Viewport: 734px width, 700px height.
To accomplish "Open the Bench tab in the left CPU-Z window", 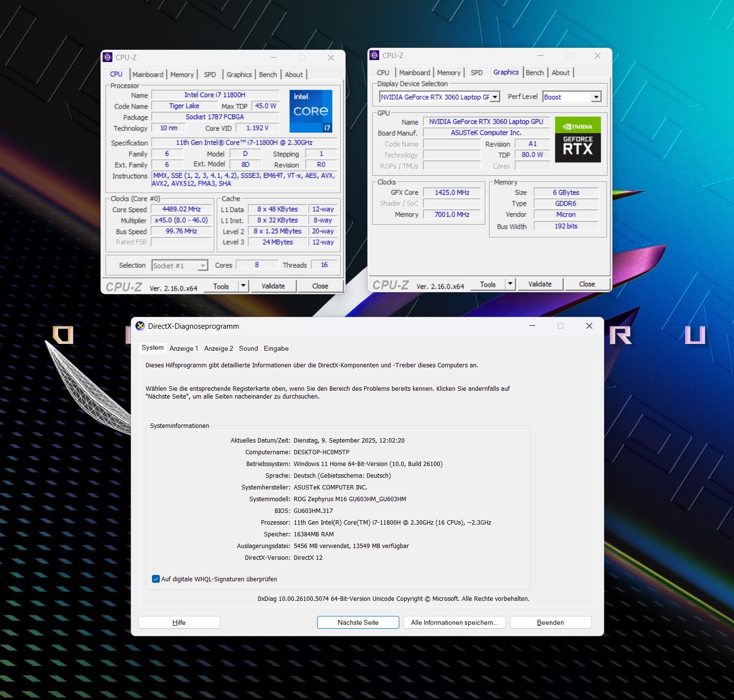I will click(268, 74).
